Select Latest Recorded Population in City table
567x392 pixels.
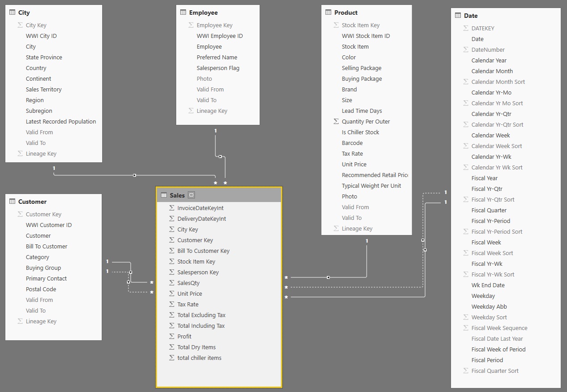click(x=61, y=121)
